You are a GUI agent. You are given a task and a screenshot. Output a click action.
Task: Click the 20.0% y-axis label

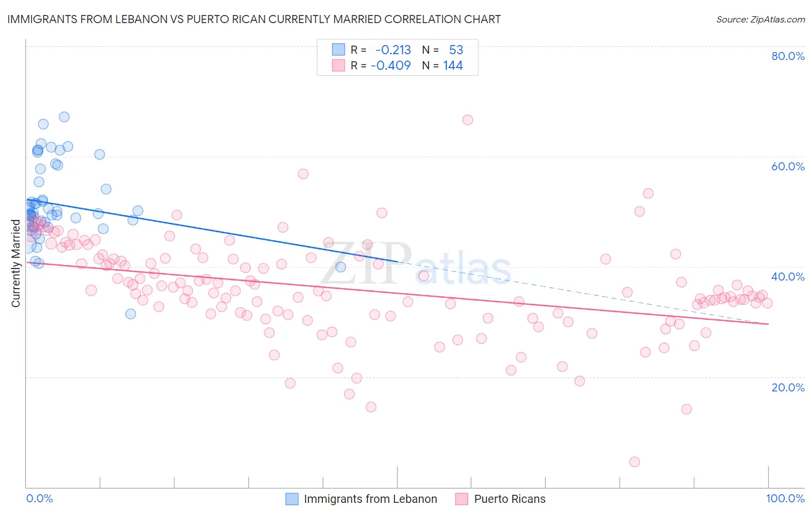click(x=788, y=387)
